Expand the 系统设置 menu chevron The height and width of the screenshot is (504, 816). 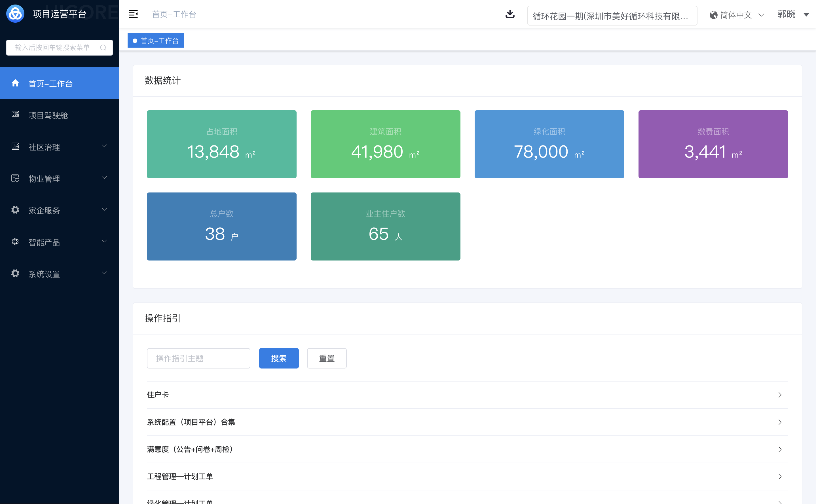[104, 273]
